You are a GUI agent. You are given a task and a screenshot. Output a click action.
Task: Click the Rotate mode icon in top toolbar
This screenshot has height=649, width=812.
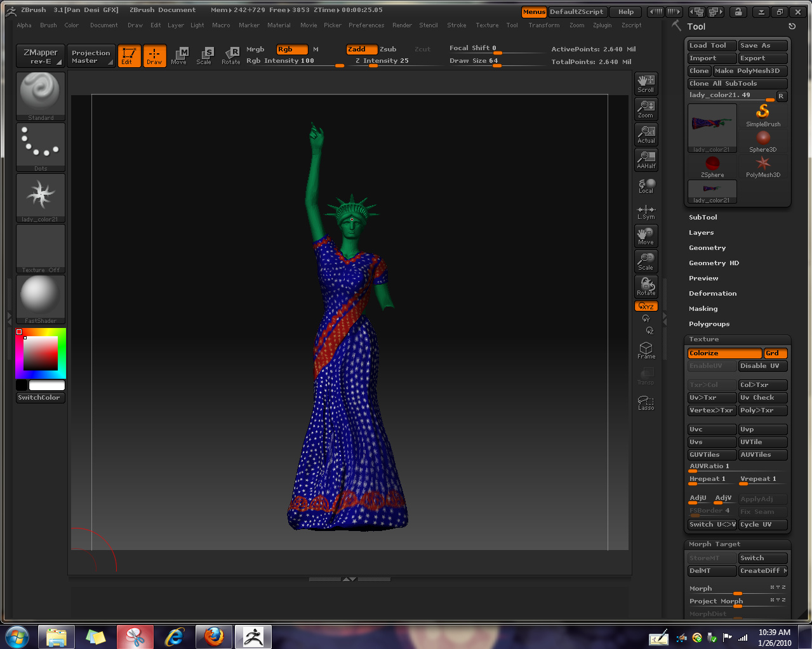[231, 56]
